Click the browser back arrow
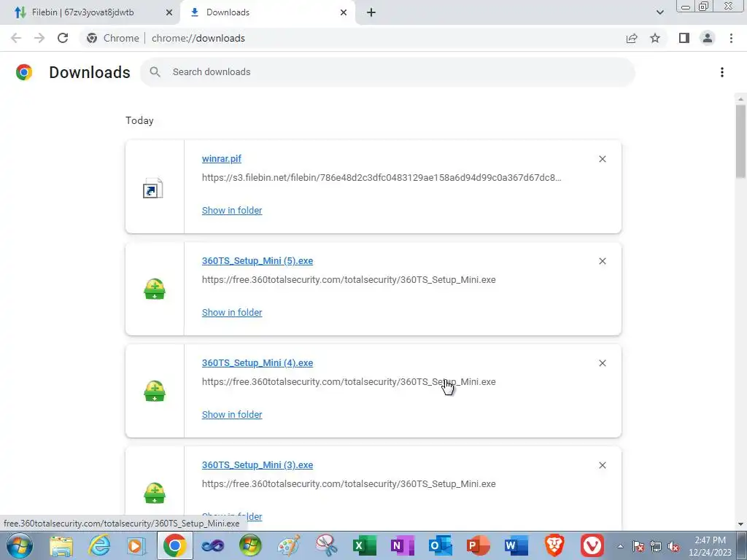 [16, 38]
